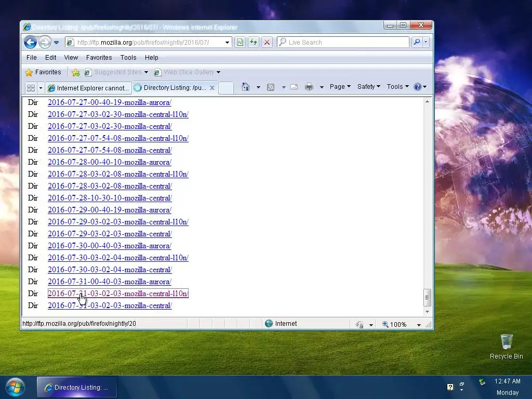Viewport: 532px width, 399px height.
Task: Open the command bar Tools menu
Action: [x=397, y=87]
